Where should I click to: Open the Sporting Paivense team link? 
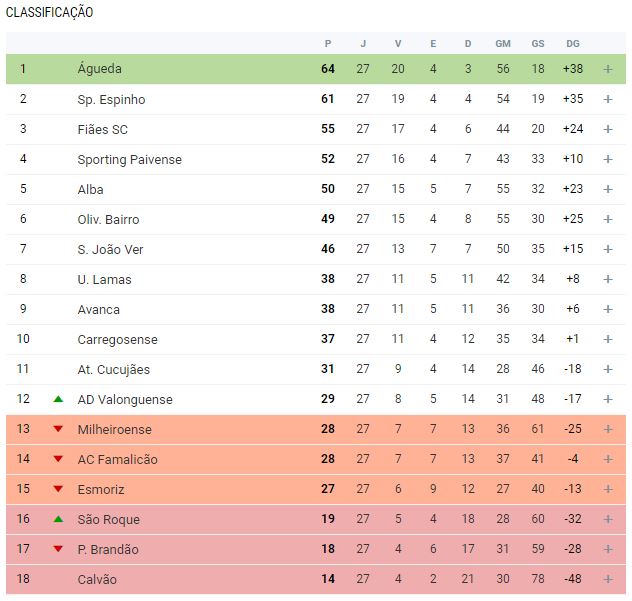click(129, 160)
